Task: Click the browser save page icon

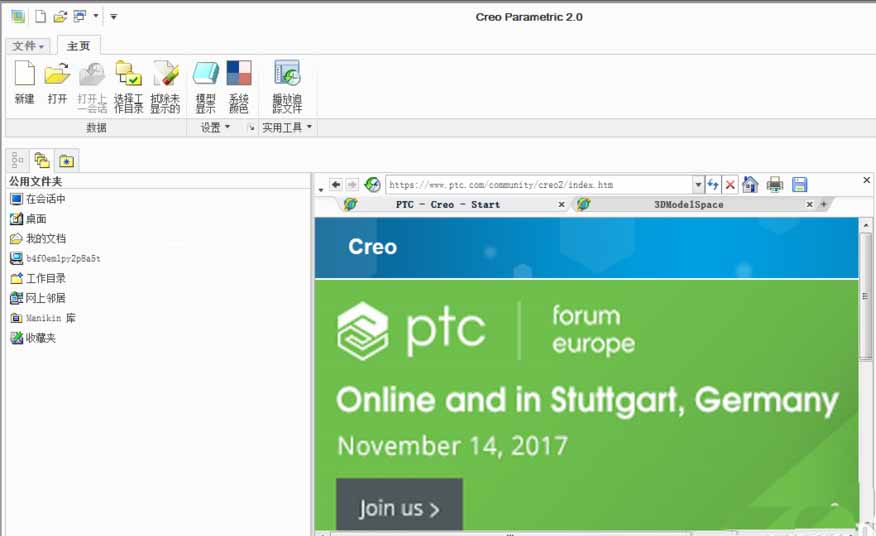Action: pos(800,184)
